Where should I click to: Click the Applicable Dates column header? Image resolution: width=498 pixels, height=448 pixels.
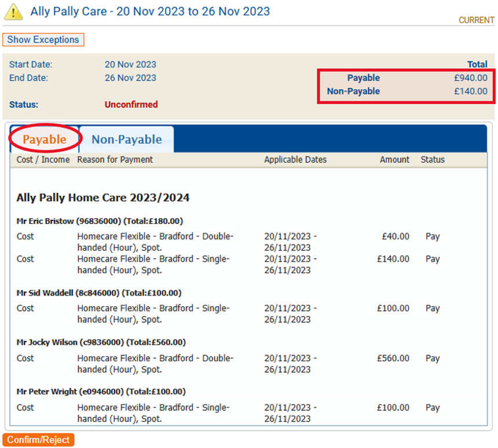[x=295, y=160]
